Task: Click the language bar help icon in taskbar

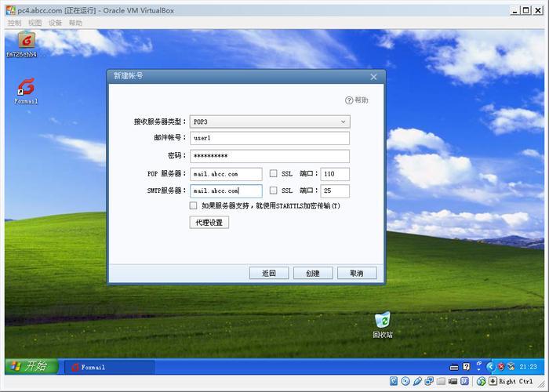Action: (x=466, y=366)
